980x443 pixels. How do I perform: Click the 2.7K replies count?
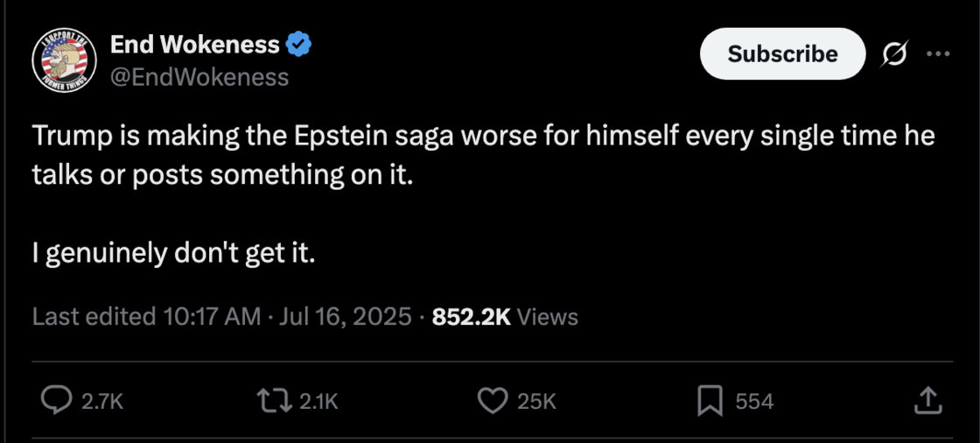tap(102, 401)
